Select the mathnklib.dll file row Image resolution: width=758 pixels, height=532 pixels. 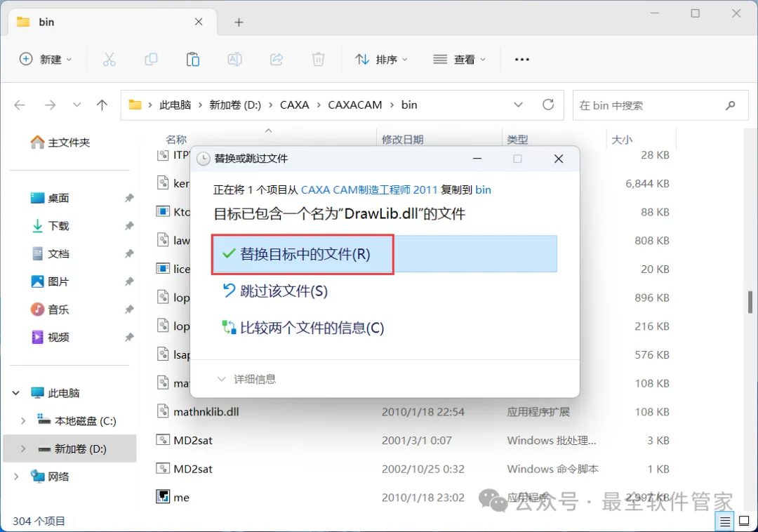click(413, 412)
